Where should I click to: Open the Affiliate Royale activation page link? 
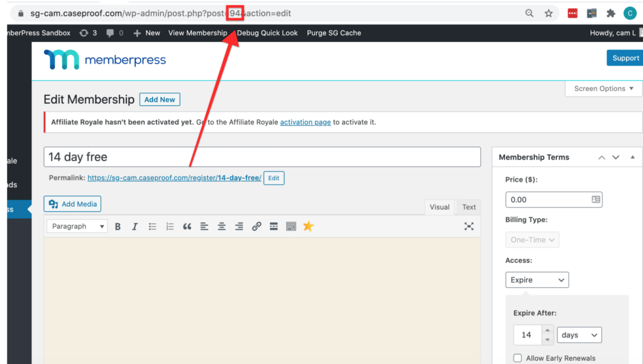pyautogui.click(x=305, y=122)
